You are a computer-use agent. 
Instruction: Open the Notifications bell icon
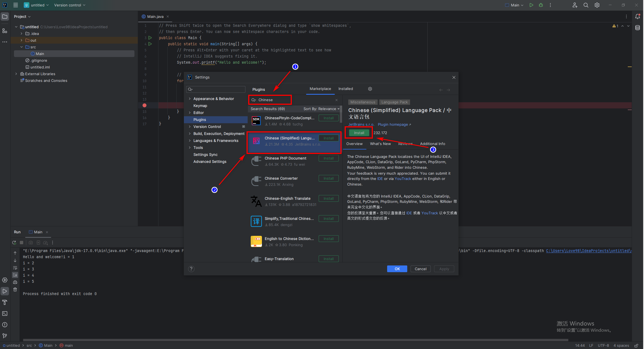click(x=638, y=16)
